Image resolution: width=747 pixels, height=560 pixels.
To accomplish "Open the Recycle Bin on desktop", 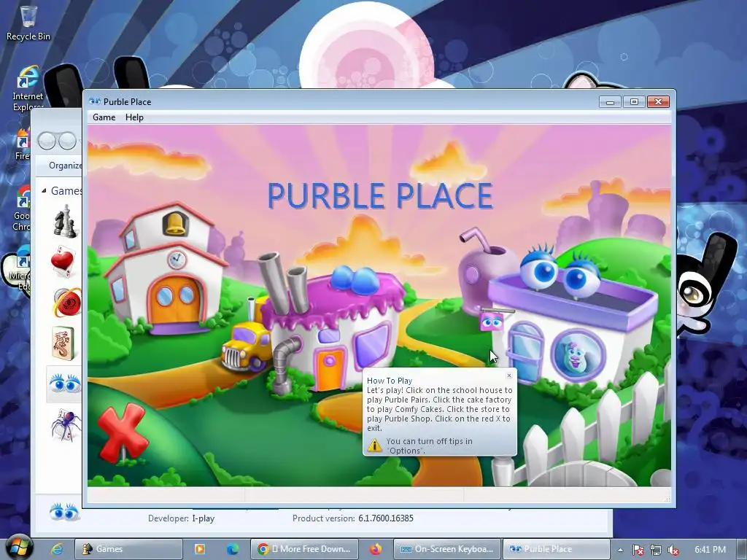I will (28, 23).
